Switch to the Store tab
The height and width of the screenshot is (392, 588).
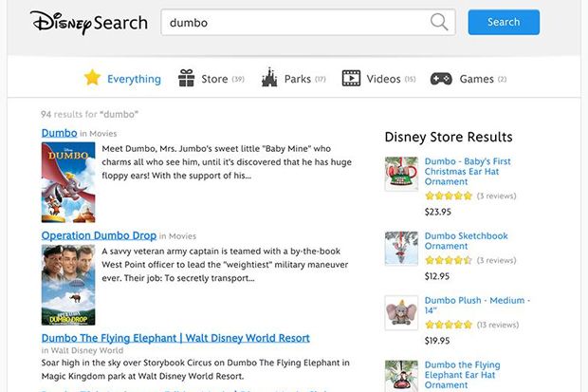point(211,79)
